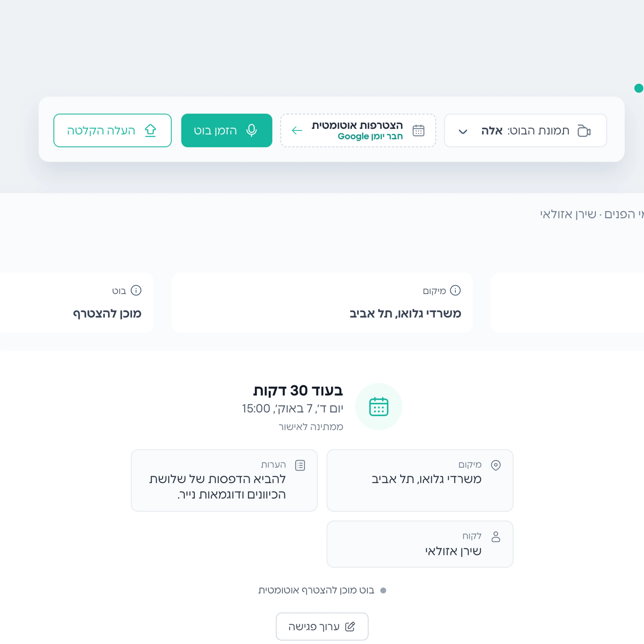The height and width of the screenshot is (644, 644).
Task: Click the green status dot near top edge
Action: [639, 88]
